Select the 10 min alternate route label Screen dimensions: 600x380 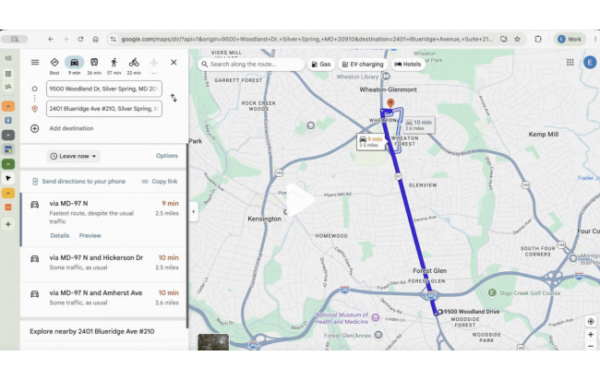pos(418,125)
